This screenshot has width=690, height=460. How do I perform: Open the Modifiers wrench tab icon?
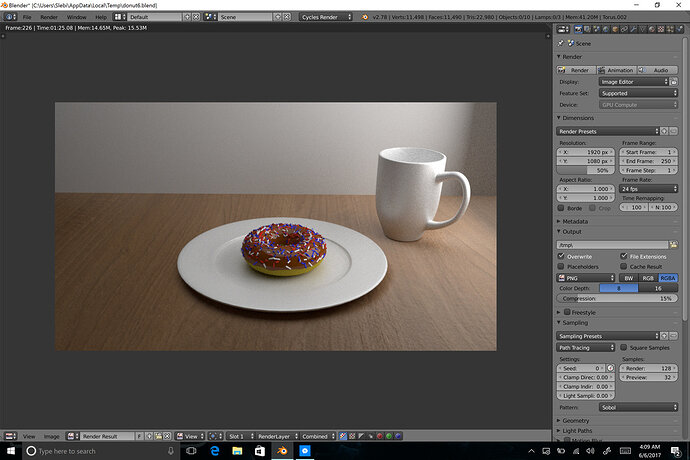[x=633, y=29]
